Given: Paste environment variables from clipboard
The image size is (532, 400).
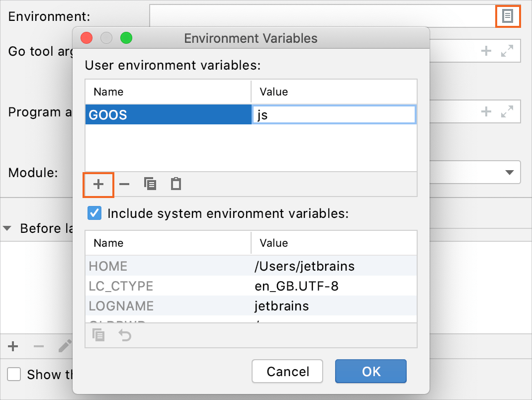Looking at the screenshot, I should [175, 184].
